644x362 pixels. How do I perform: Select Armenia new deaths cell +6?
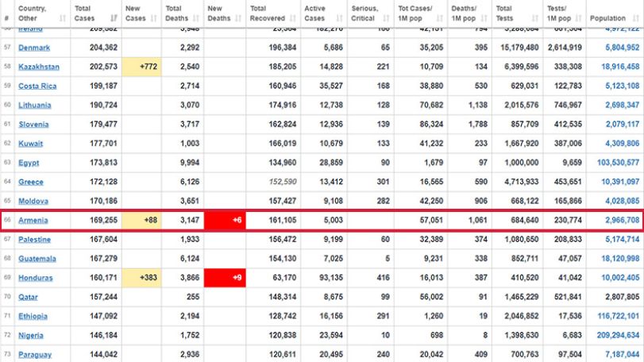click(x=225, y=221)
